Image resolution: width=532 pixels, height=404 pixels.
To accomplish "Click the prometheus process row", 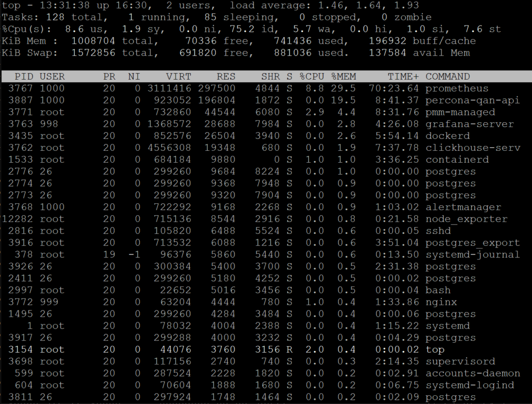I will point(457,88).
